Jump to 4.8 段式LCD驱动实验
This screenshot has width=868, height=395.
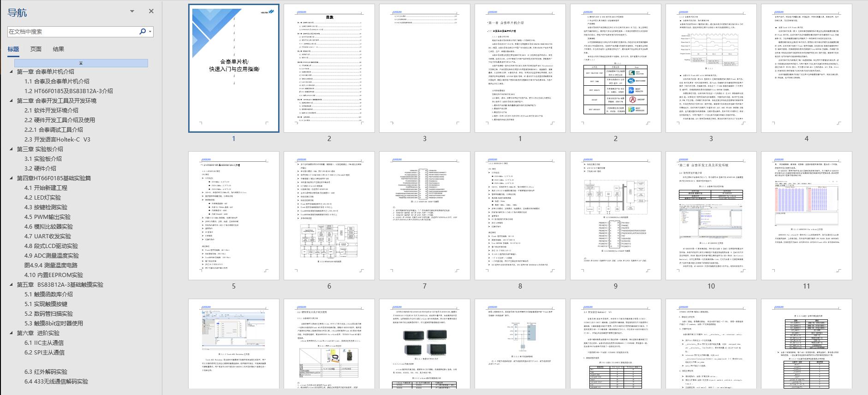[51, 246]
